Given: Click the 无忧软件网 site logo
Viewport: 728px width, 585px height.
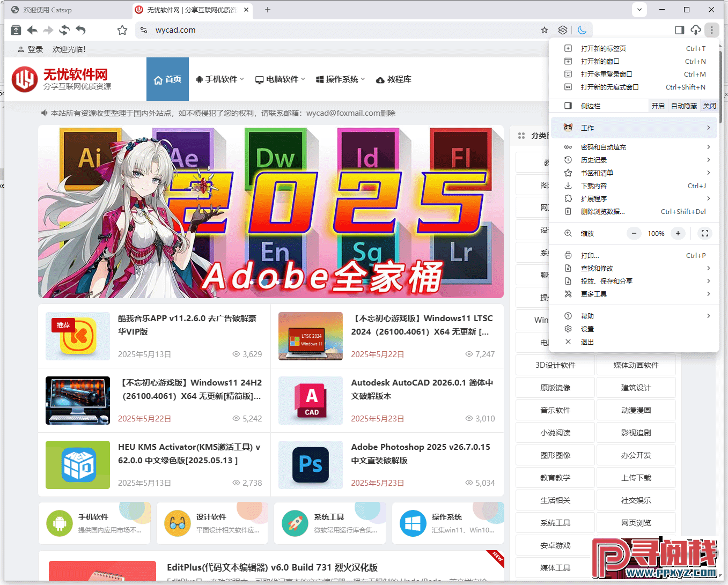Looking at the screenshot, I should (62, 79).
